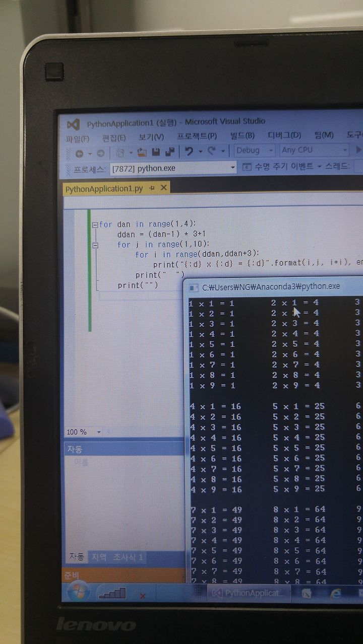This screenshot has height=644, width=363.
Task: Click the New Project toolbar icon
Action: (x=120, y=152)
